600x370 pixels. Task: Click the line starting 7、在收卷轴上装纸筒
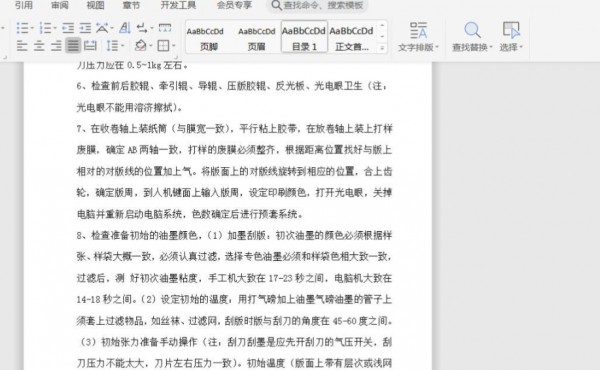(x=234, y=129)
